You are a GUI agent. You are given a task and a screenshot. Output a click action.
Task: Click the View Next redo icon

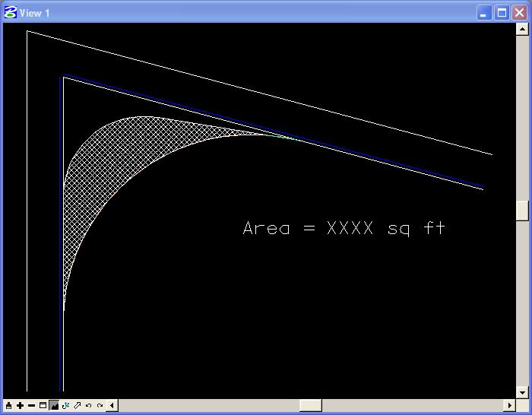click(x=100, y=405)
